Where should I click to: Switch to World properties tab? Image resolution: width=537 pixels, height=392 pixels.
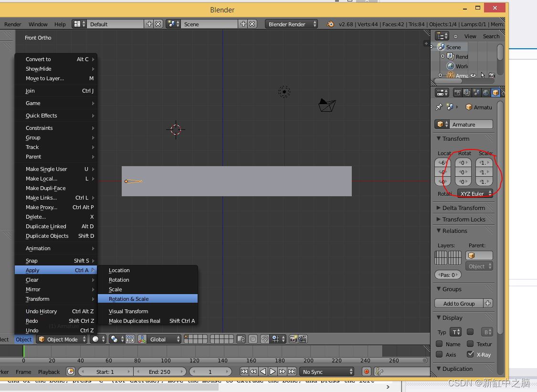tap(485, 93)
